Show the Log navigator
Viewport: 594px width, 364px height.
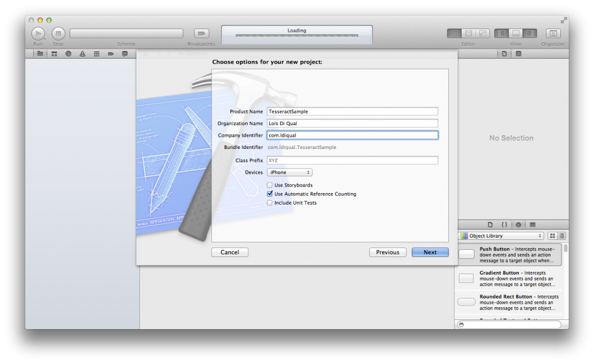pyautogui.click(x=125, y=54)
